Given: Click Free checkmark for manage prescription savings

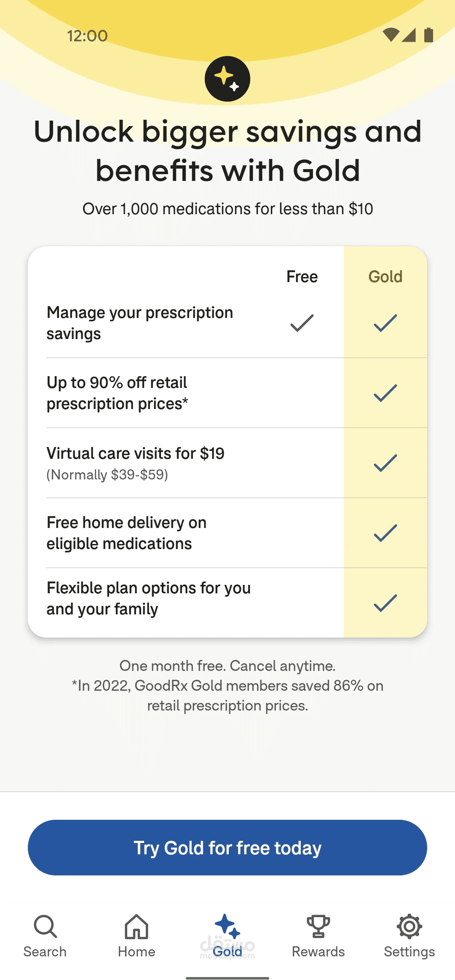Looking at the screenshot, I should pos(302,323).
